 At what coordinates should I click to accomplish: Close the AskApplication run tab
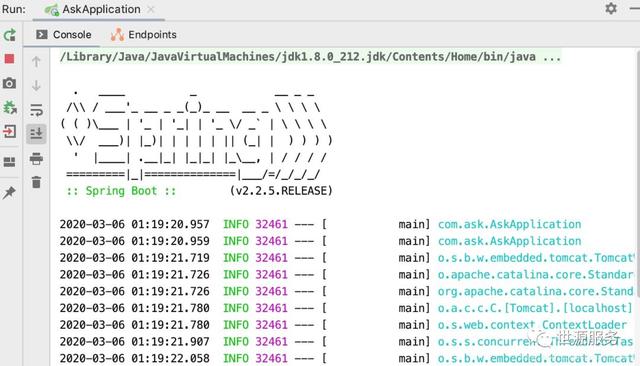click(x=151, y=9)
